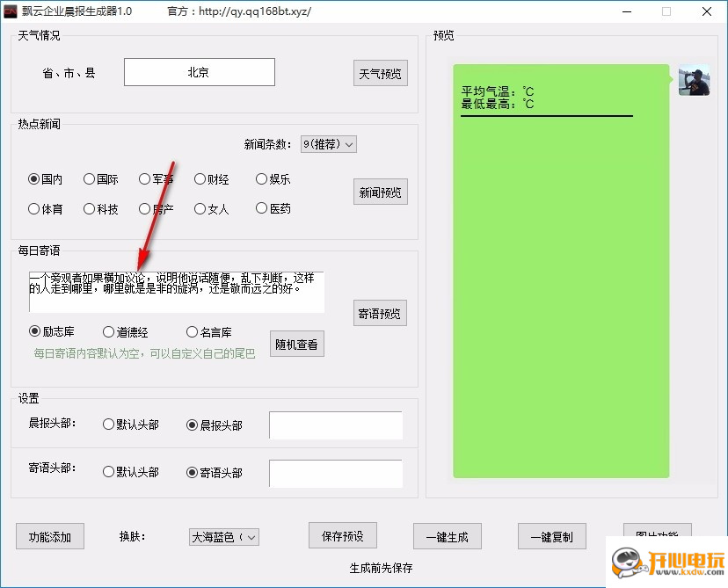
Task: Open the 功能添加 button
Action: click(50, 536)
